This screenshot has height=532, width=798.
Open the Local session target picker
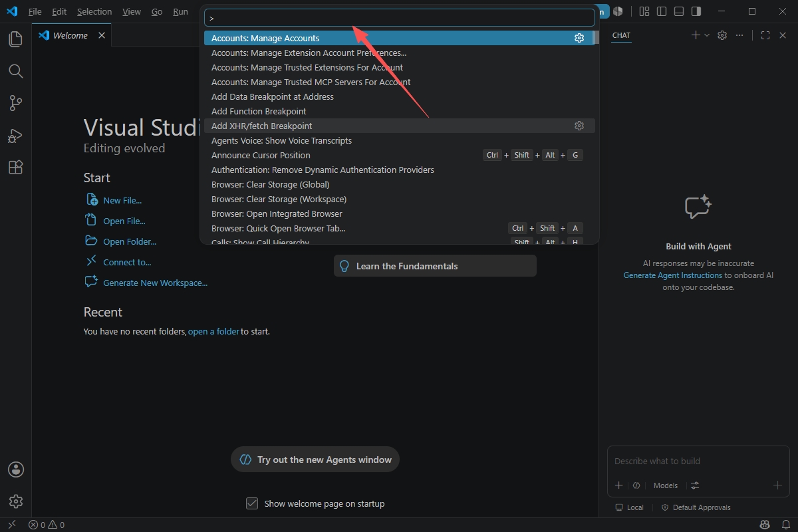click(629, 507)
